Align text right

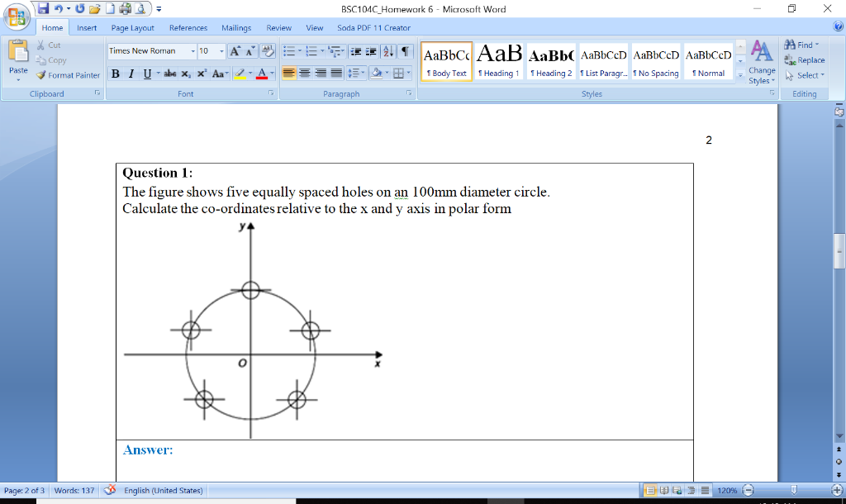321,73
